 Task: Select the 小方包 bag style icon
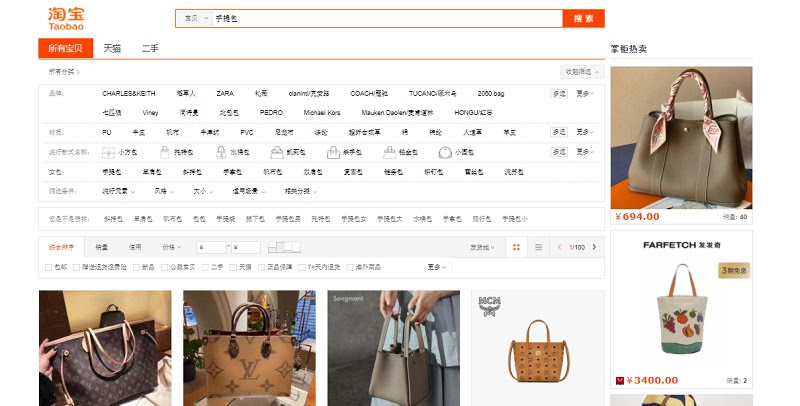coord(108,152)
